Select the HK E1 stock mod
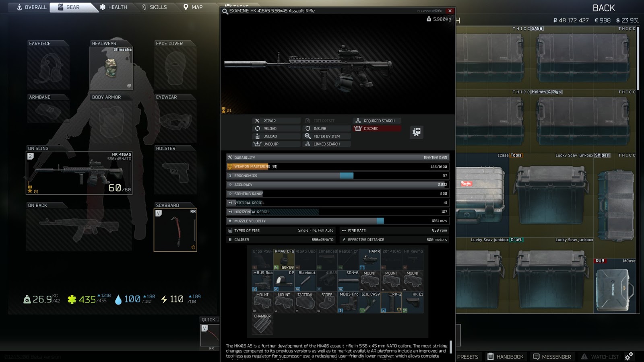 click(413, 302)
